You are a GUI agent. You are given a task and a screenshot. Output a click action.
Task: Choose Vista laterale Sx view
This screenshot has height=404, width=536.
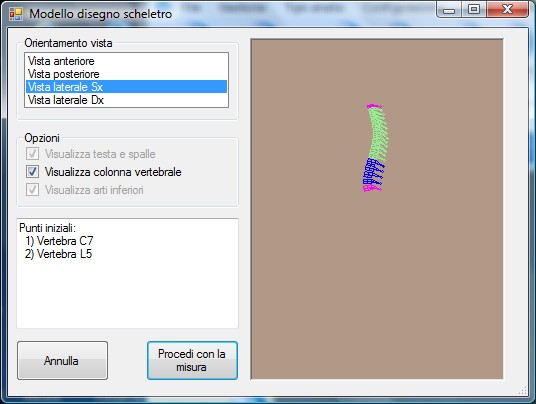pos(126,87)
